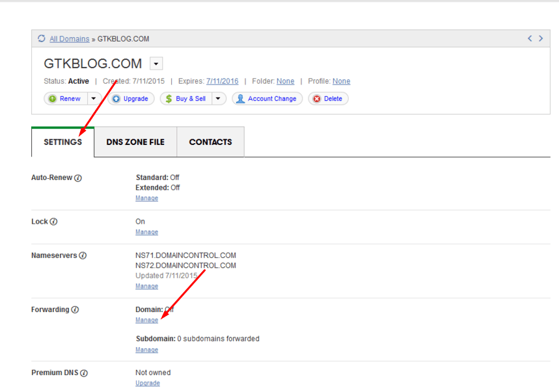The height and width of the screenshot is (392, 559).
Task: Expand the Renew button dropdown arrow
Action: click(x=94, y=99)
